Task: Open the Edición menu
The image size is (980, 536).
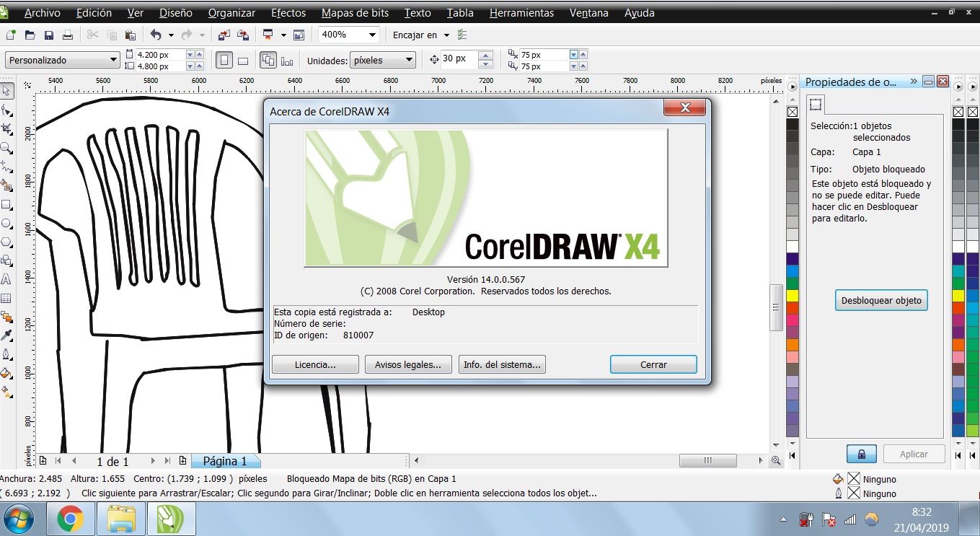Action: [94, 13]
